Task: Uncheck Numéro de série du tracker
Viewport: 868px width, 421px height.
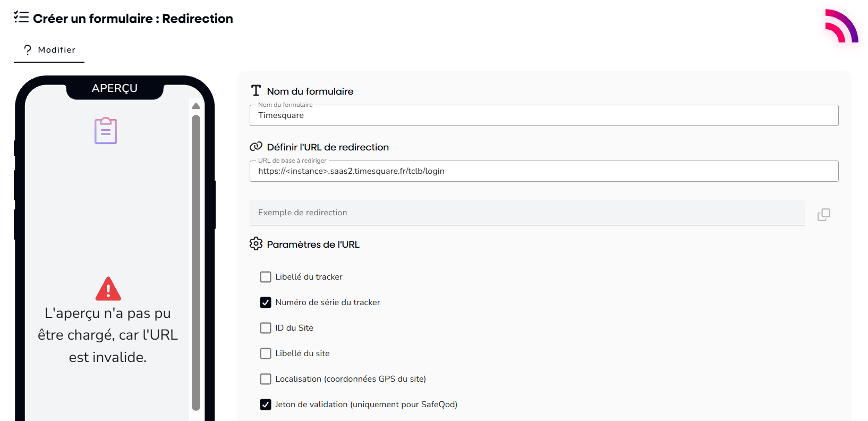Action: 266,302
